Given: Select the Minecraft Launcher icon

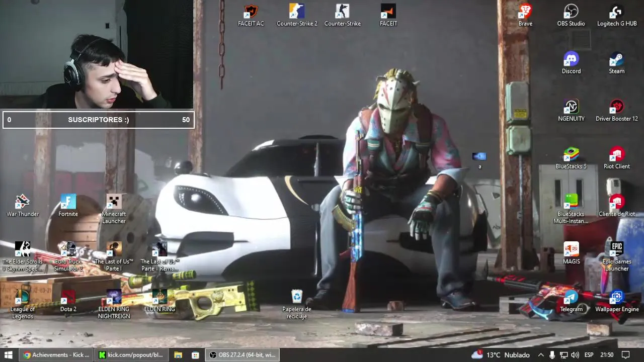Looking at the screenshot, I should click(114, 209).
